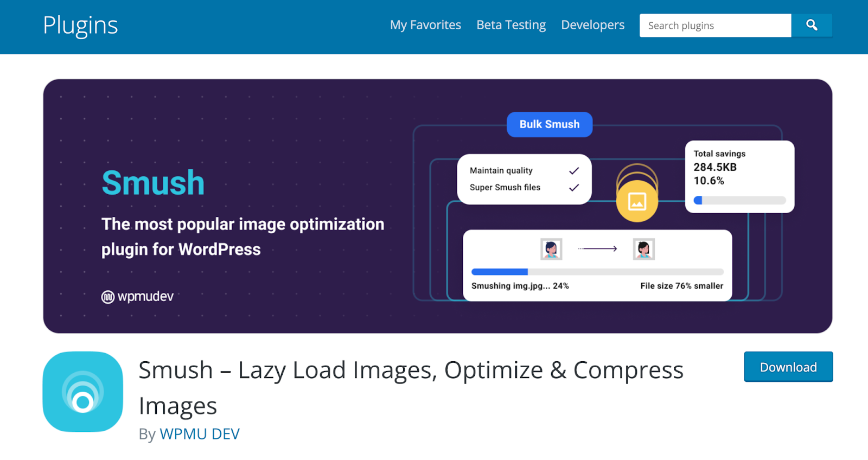Click the Smushing img.jpg progress bar
The width and height of the screenshot is (868, 460).
coord(597,272)
